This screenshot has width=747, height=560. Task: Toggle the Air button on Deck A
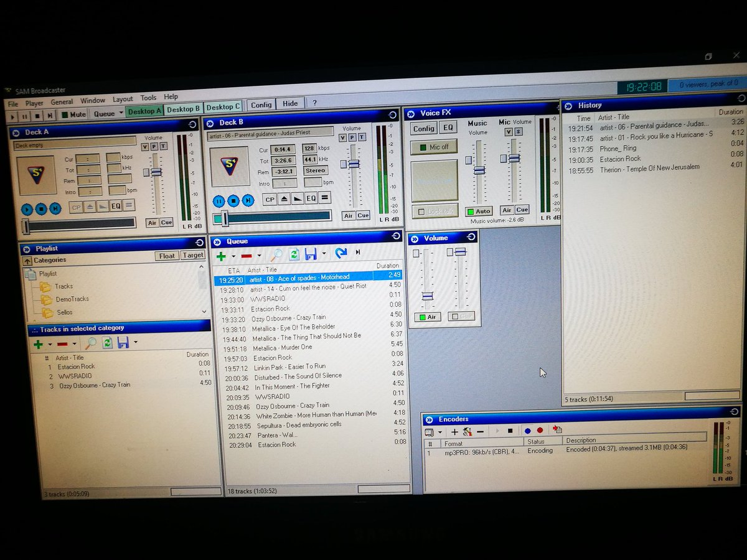152,222
